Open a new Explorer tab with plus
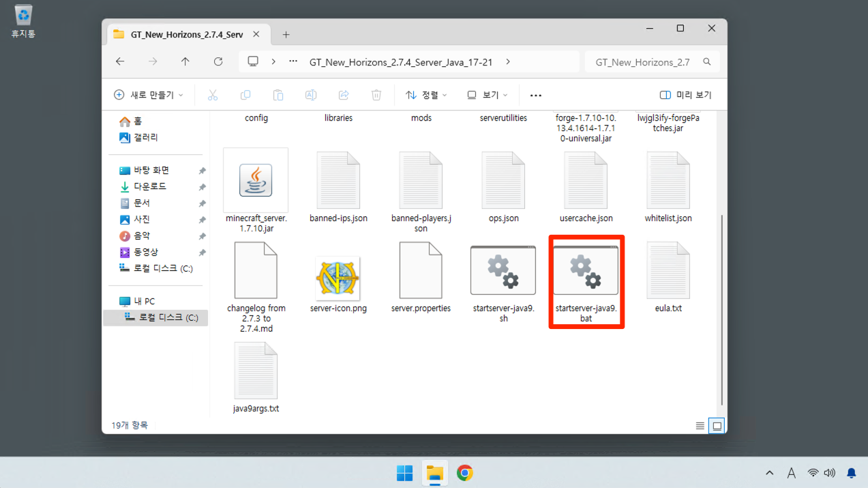 (286, 34)
